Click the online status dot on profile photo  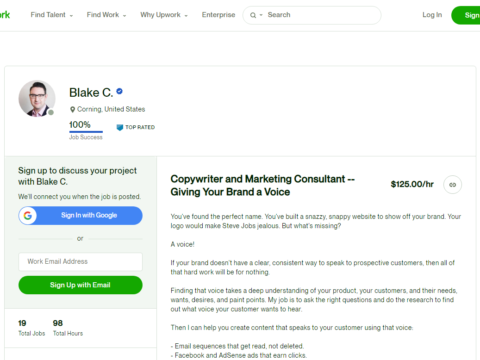point(51,113)
